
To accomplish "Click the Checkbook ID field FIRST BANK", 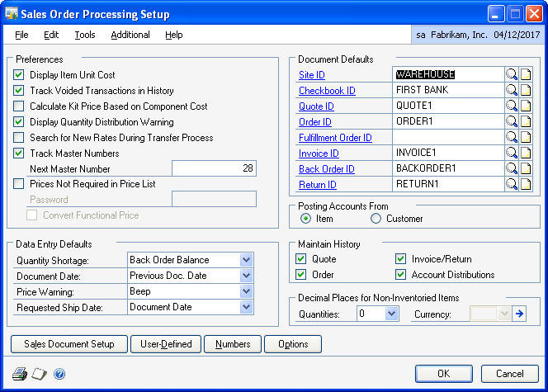I will point(448,90).
